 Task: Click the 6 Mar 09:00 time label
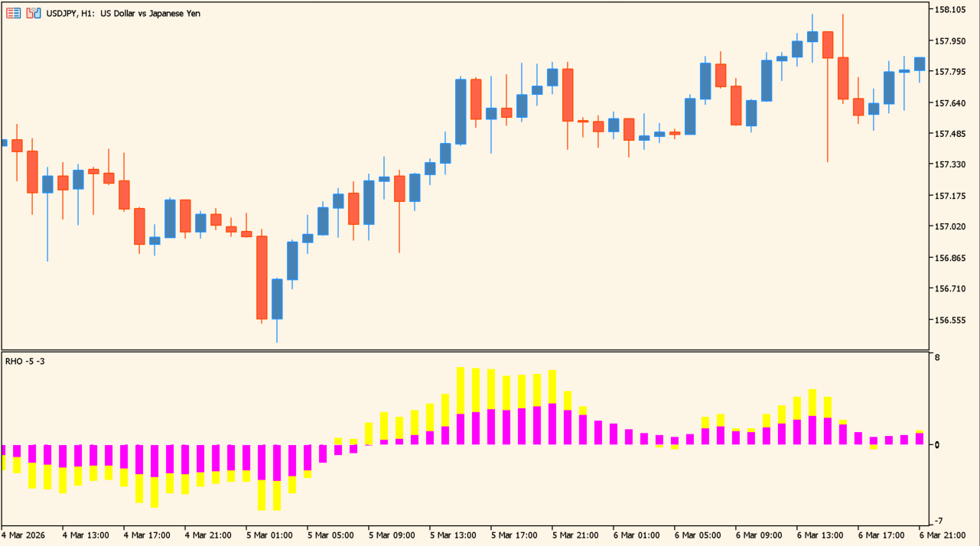click(758, 535)
